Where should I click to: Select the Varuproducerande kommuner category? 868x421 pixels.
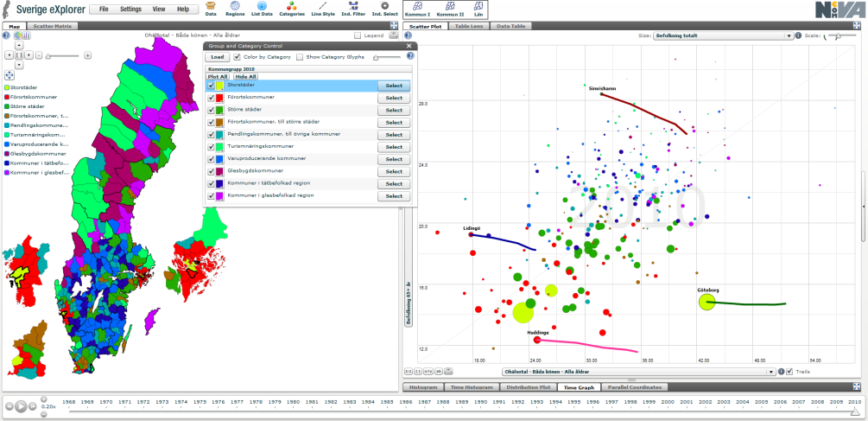coord(394,160)
